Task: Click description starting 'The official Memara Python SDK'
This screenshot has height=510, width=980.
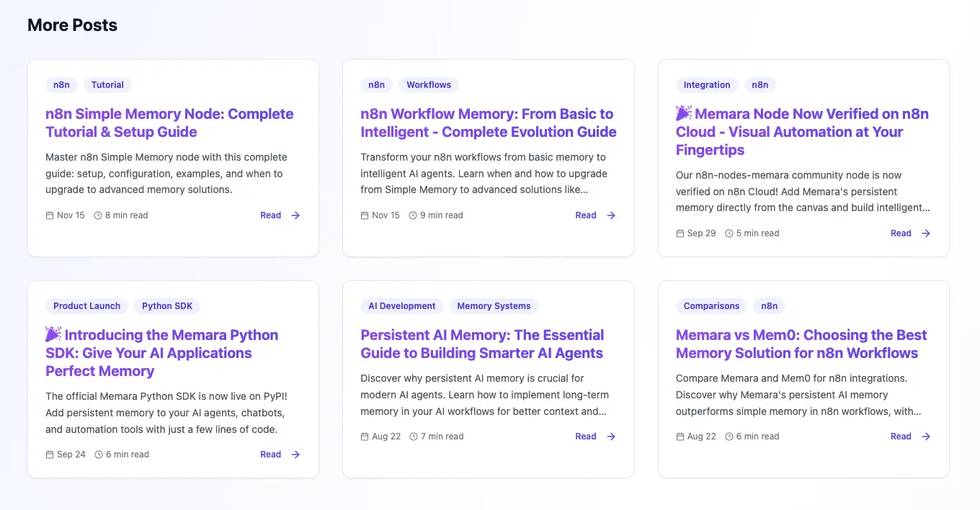Action: click(x=166, y=413)
